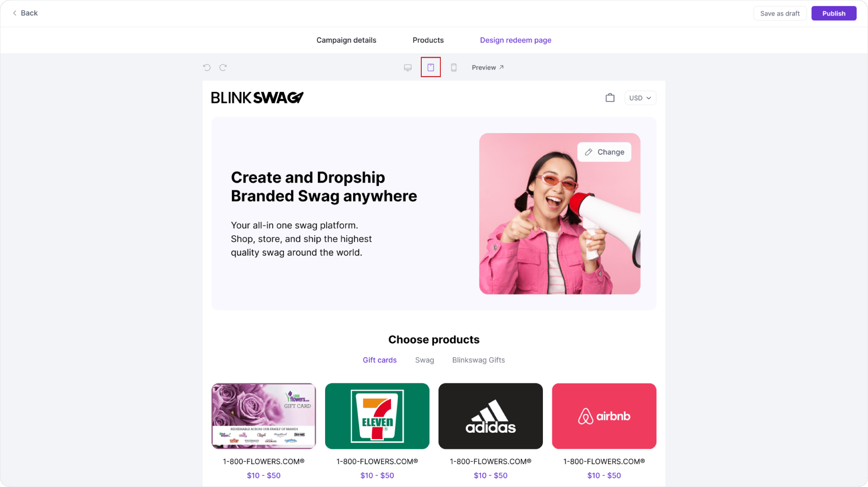Select the Gift cards tab
This screenshot has width=868, height=487.
pyautogui.click(x=380, y=360)
